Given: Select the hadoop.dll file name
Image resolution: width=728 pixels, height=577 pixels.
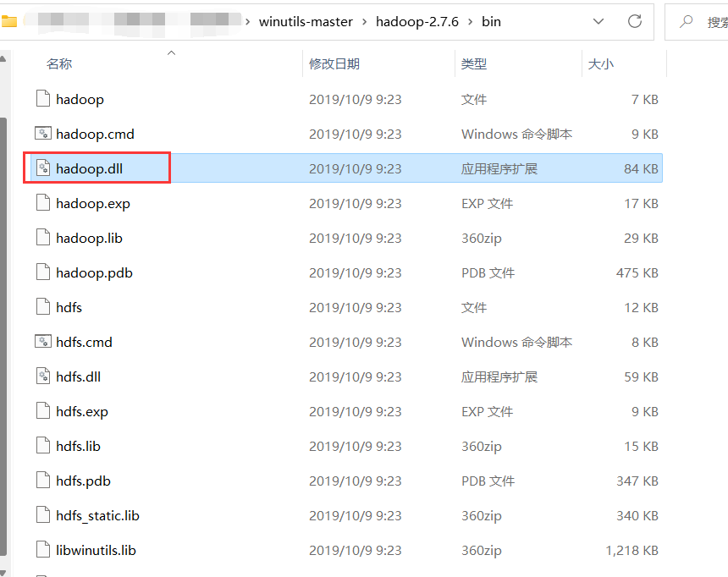Looking at the screenshot, I should (x=89, y=168).
